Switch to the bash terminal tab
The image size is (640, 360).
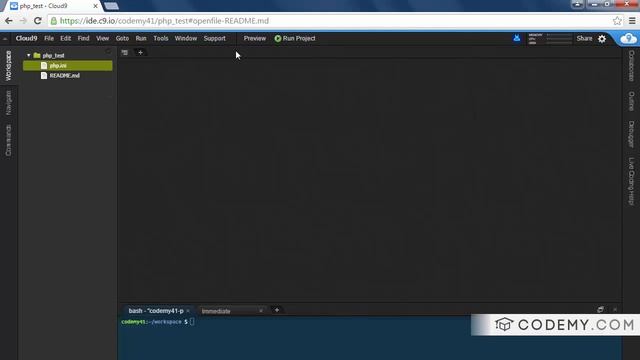[156, 311]
